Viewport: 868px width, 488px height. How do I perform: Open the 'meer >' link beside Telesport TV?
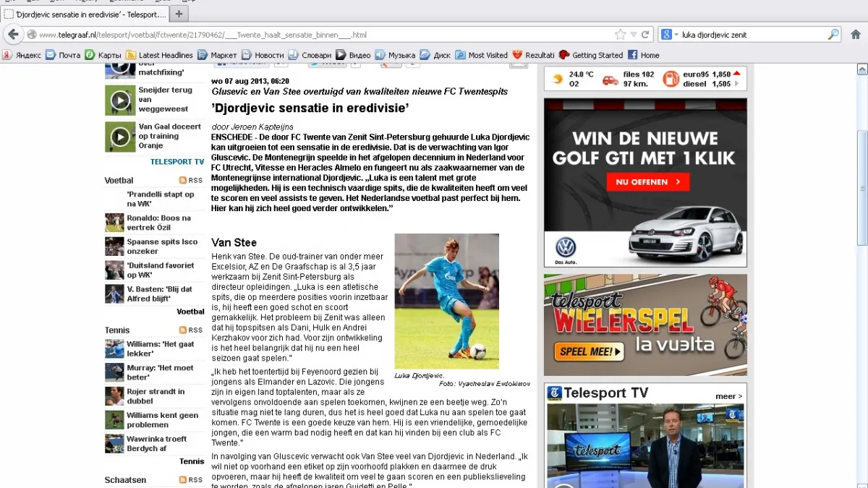coord(728,396)
